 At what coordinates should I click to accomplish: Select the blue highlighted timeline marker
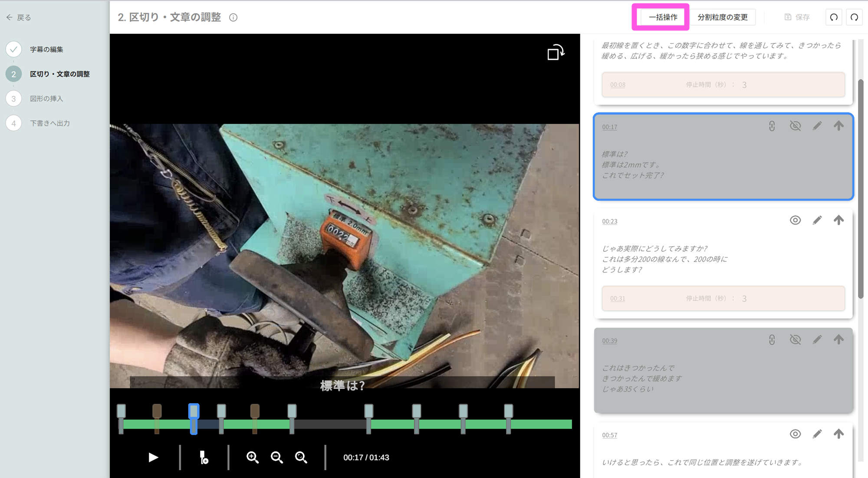(194, 411)
